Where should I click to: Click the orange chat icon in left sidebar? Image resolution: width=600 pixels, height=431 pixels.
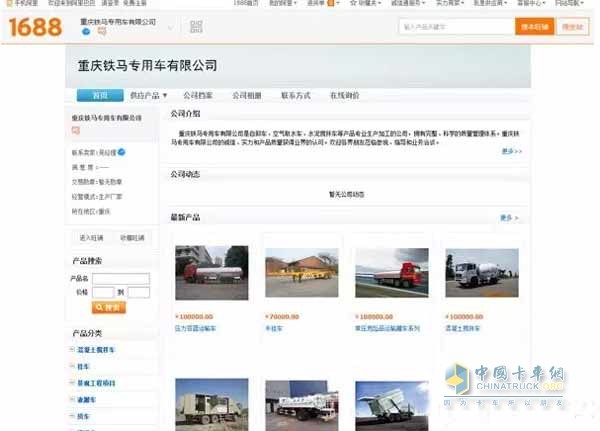(x=76, y=131)
